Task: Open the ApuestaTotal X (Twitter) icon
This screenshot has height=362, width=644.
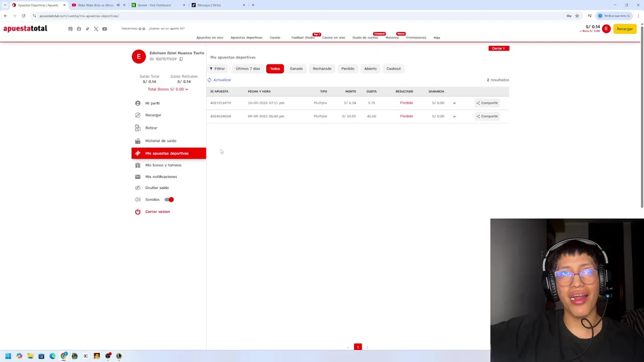Action: pos(96,29)
